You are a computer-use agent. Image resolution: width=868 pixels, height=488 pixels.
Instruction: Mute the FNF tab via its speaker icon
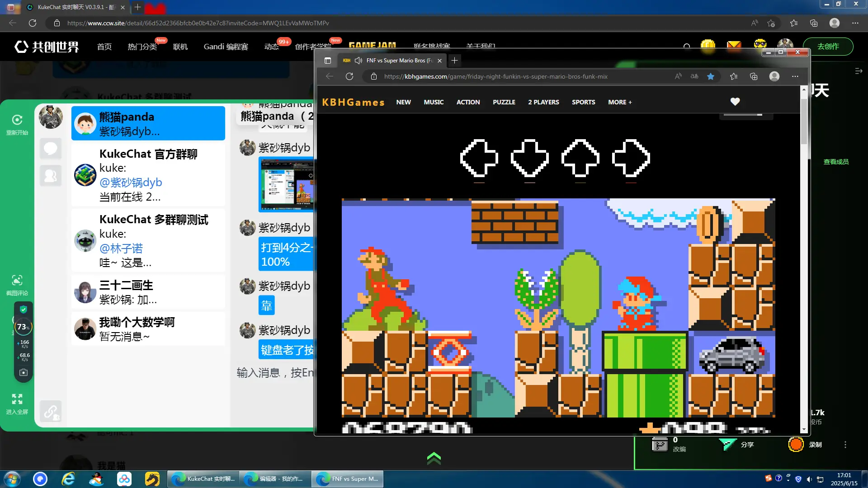359,61
